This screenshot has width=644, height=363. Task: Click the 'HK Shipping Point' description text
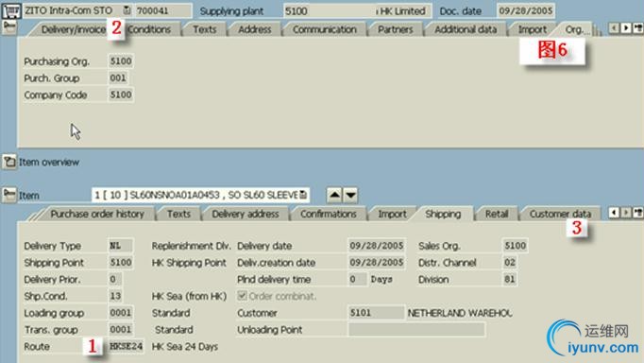(189, 263)
